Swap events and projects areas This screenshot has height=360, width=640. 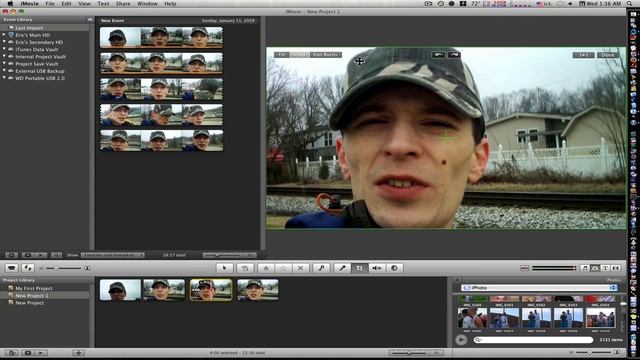pyautogui.click(x=28, y=268)
